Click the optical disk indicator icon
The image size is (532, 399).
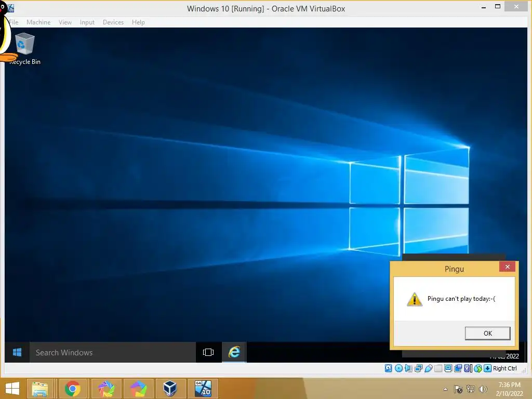point(398,368)
